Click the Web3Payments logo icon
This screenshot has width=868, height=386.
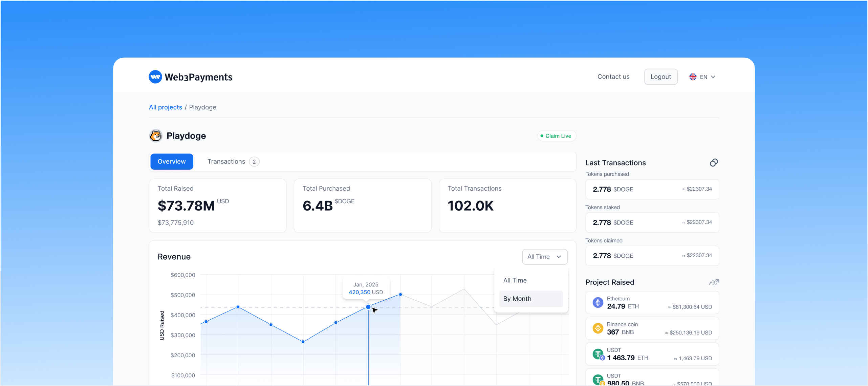point(155,77)
